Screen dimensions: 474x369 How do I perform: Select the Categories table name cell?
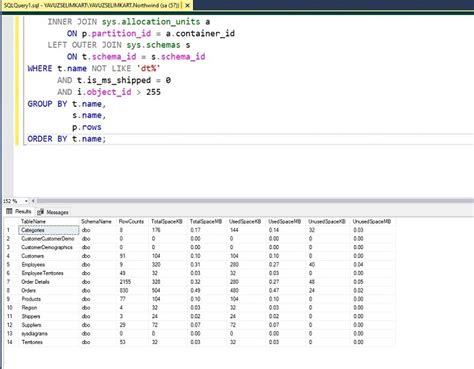click(49, 230)
